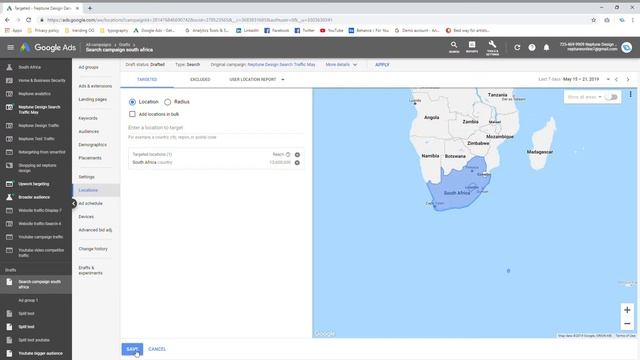640x360 pixels.
Task: Collapse the campaign side panel arrow
Action: pyautogui.click(x=74, y=203)
